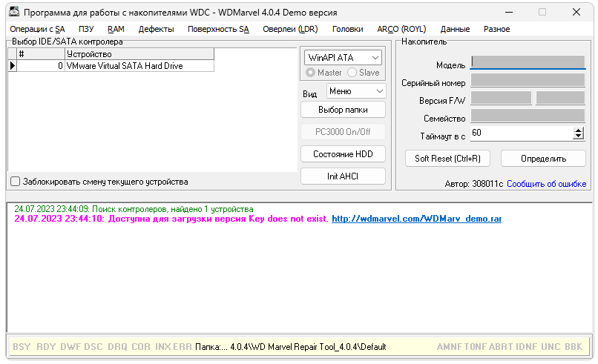Click the TONF error indicator
This screenshot has height=364, width=598.
click(x=475, y=347)
